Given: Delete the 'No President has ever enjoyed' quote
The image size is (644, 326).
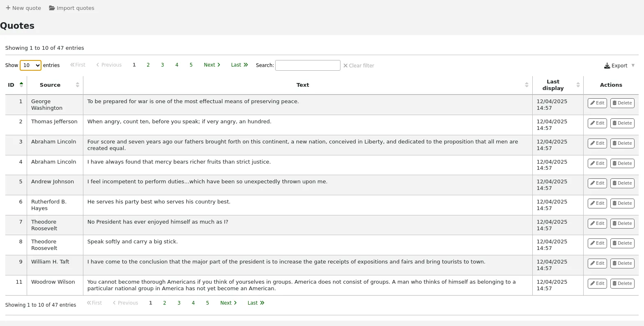Looking at the screenshot, I should 622,224.
